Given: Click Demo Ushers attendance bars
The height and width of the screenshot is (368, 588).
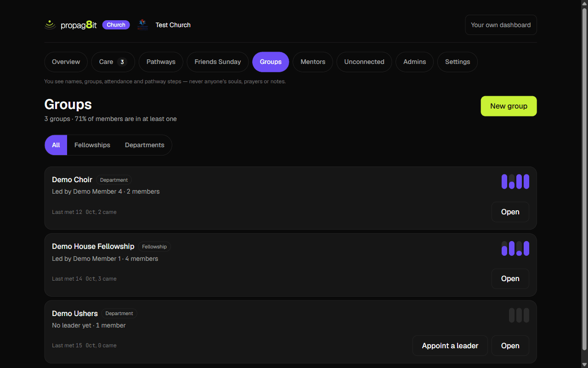Looking at the screenshot, I should click(519, 315).
